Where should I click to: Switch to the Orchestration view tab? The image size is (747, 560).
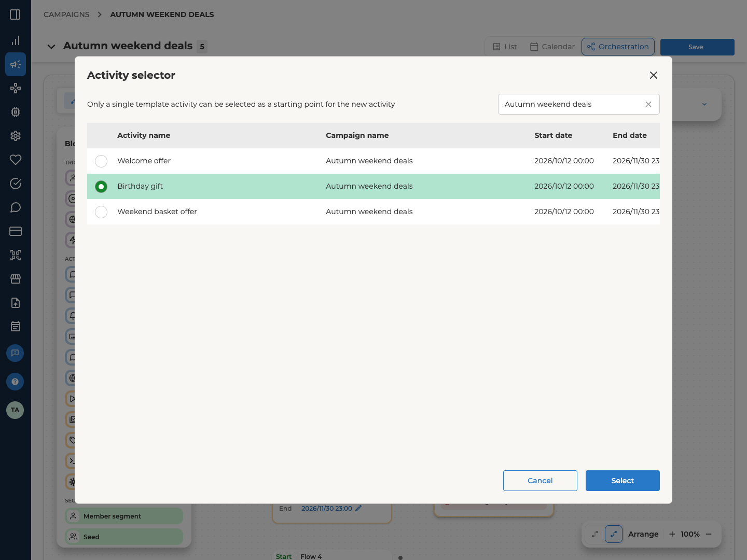(618, 47)
